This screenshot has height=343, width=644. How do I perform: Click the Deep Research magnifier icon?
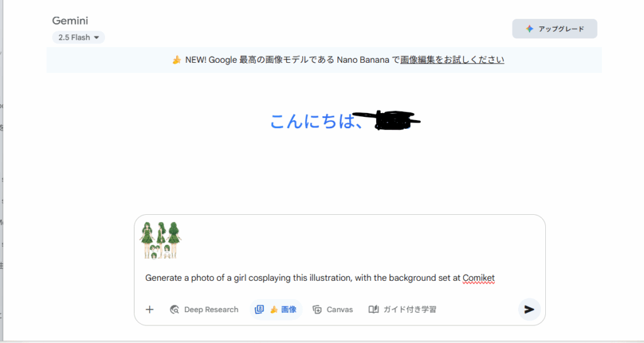point(175,309)
